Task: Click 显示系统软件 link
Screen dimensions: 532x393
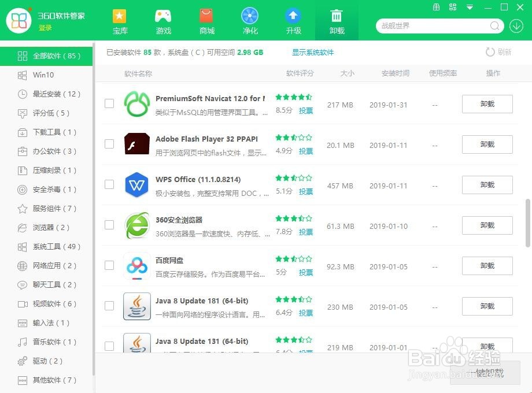Action: [313, 52]
